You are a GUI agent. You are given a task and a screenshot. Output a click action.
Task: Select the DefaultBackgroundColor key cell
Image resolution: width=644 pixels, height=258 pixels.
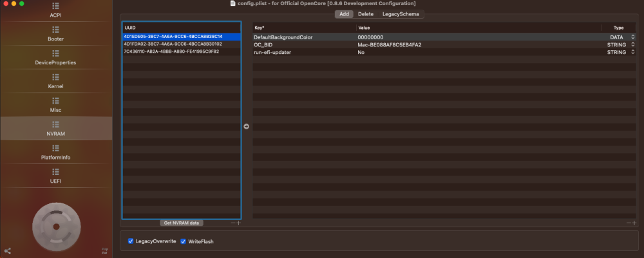[x=305, y=37]
